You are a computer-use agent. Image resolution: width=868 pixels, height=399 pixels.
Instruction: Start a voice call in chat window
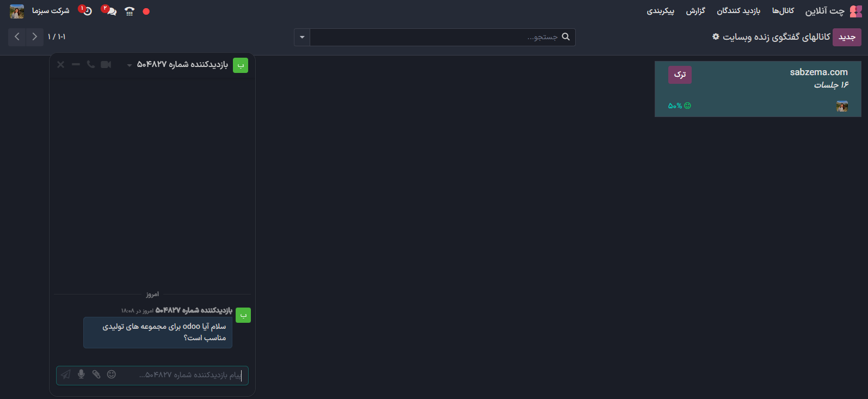pyautogui.click(x=91, y=65)
